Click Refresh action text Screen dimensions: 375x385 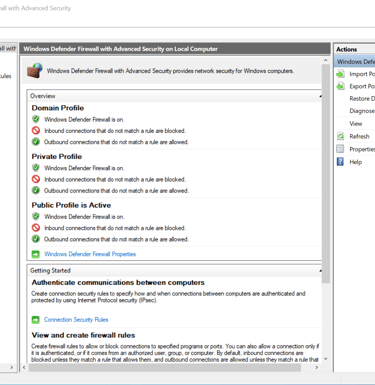(x=359, y=136)
